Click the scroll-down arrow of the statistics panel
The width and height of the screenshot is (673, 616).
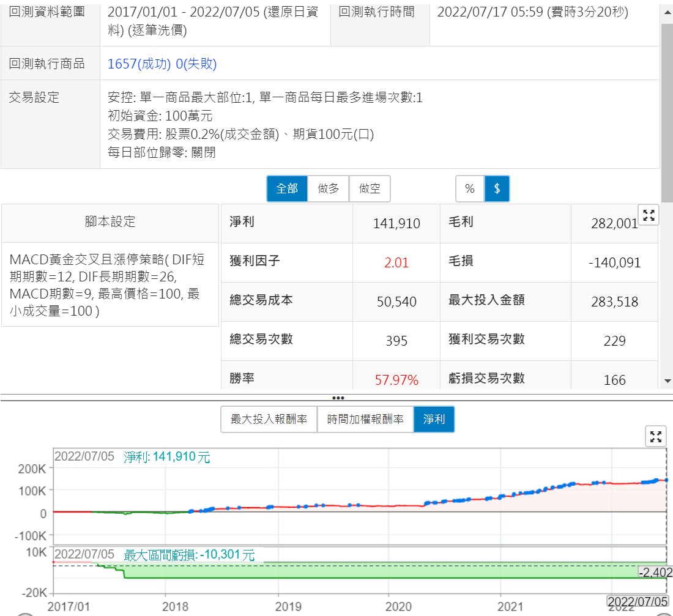(667, 381)
